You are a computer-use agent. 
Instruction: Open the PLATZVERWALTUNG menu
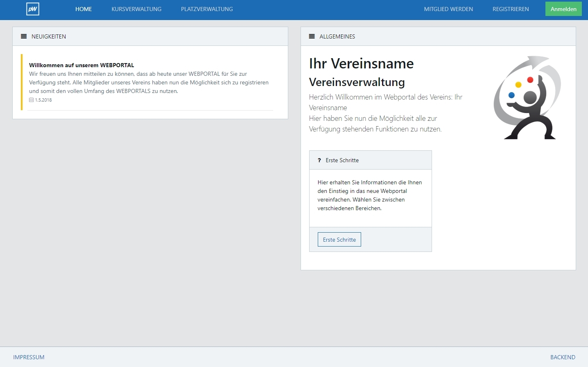[x=207, y=9]
